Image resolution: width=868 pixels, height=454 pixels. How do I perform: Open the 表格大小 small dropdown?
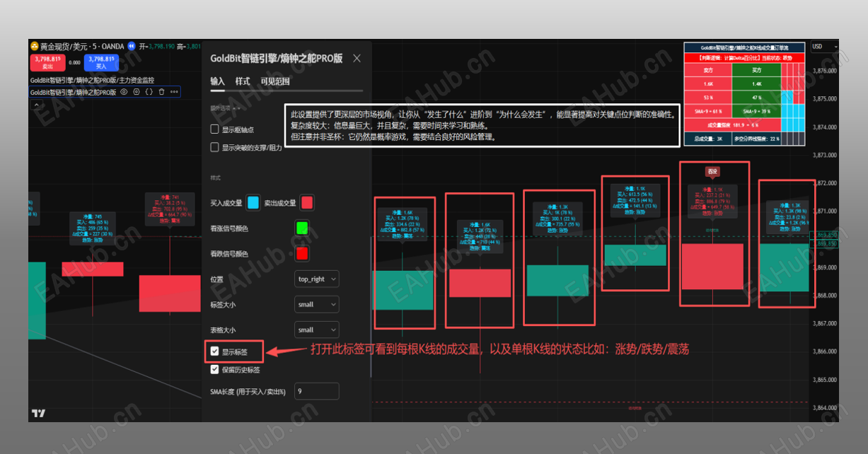(317, 330)
